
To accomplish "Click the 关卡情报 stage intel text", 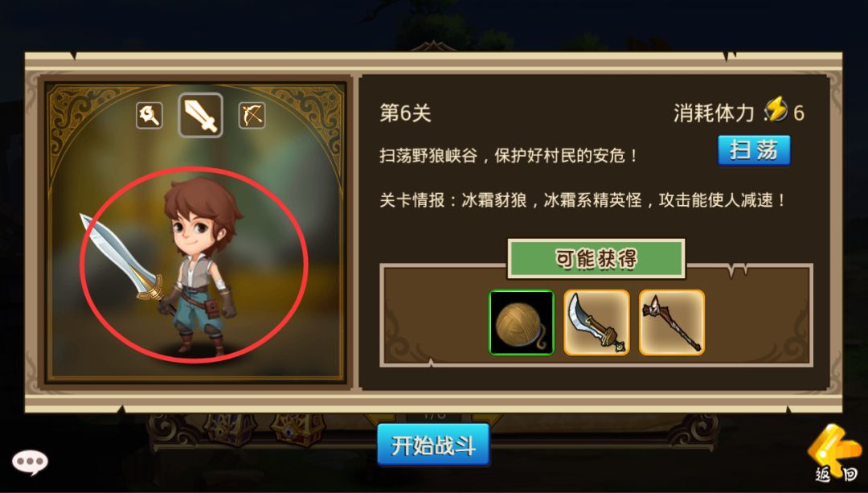I will point(583,200).
